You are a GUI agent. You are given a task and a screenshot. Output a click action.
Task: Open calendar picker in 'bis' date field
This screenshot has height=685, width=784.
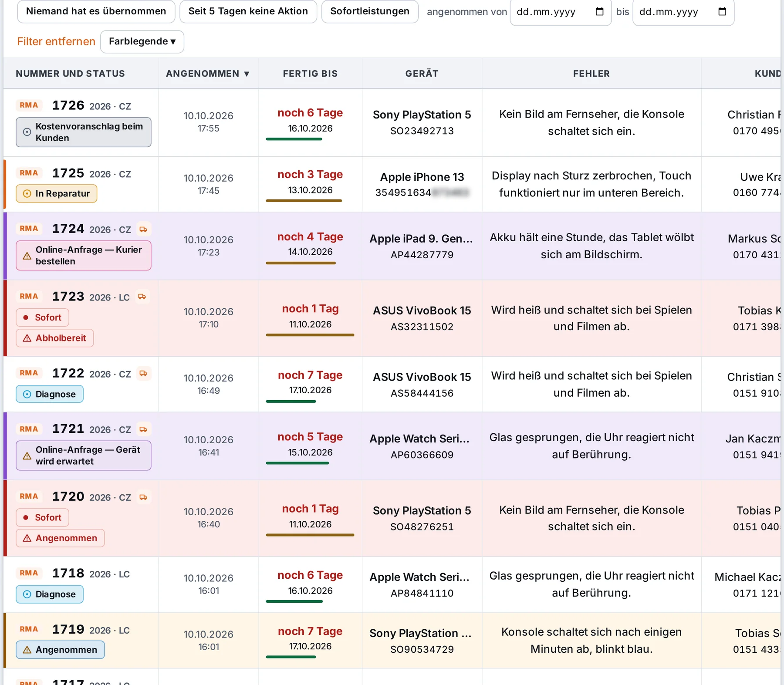pos(722,12)
